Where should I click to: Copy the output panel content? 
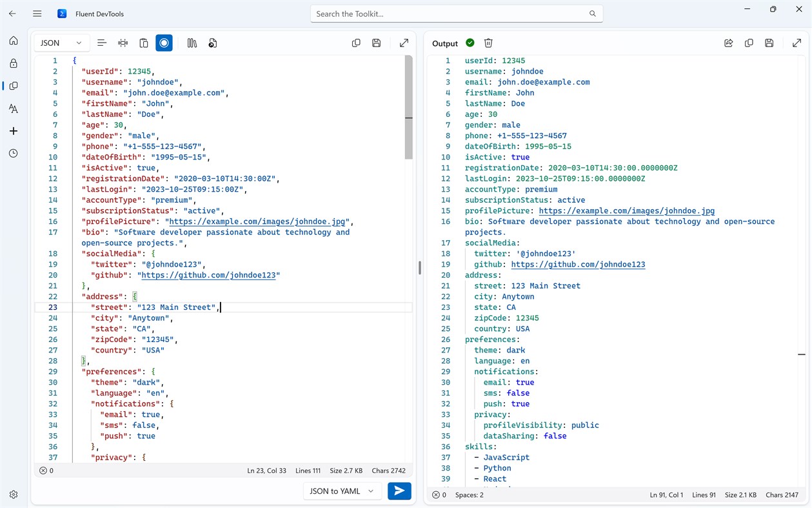coord(749,43)
